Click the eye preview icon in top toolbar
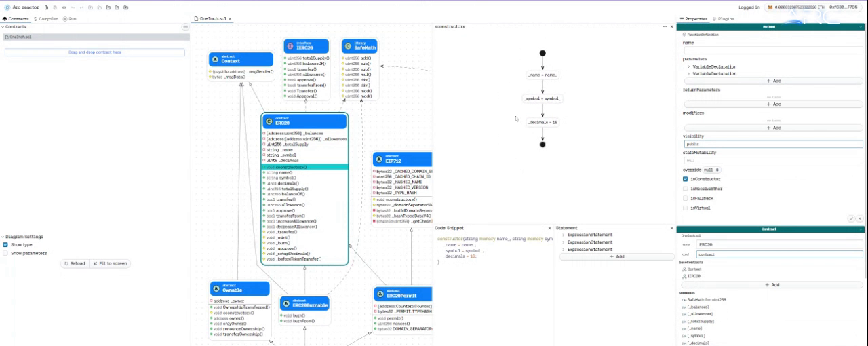 (64, 7)
